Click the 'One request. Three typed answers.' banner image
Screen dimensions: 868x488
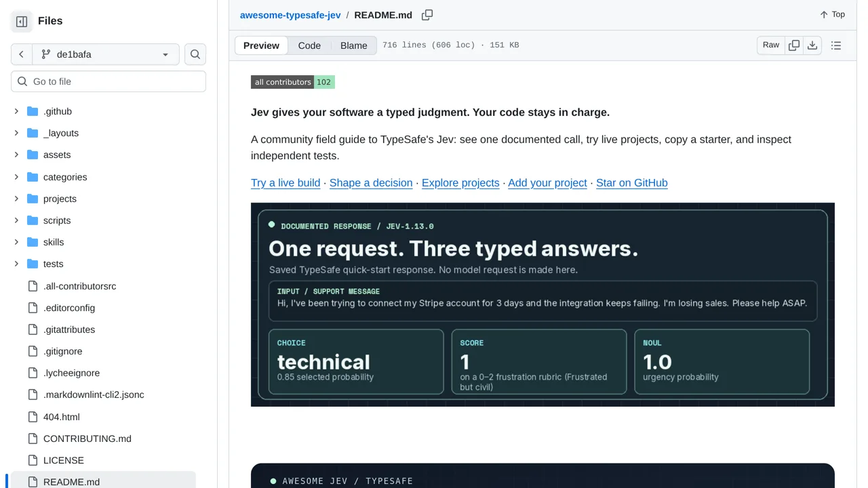(542, 304)
